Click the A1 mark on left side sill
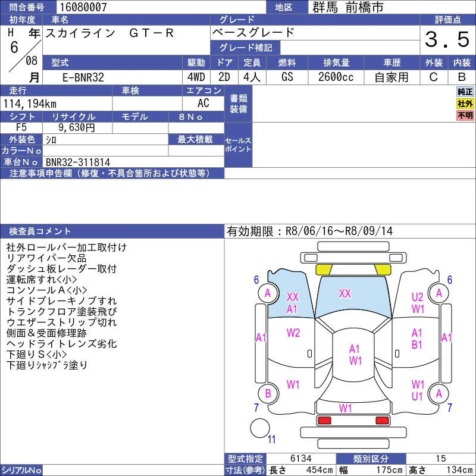 pyautogui.click(x=261, y=337)
